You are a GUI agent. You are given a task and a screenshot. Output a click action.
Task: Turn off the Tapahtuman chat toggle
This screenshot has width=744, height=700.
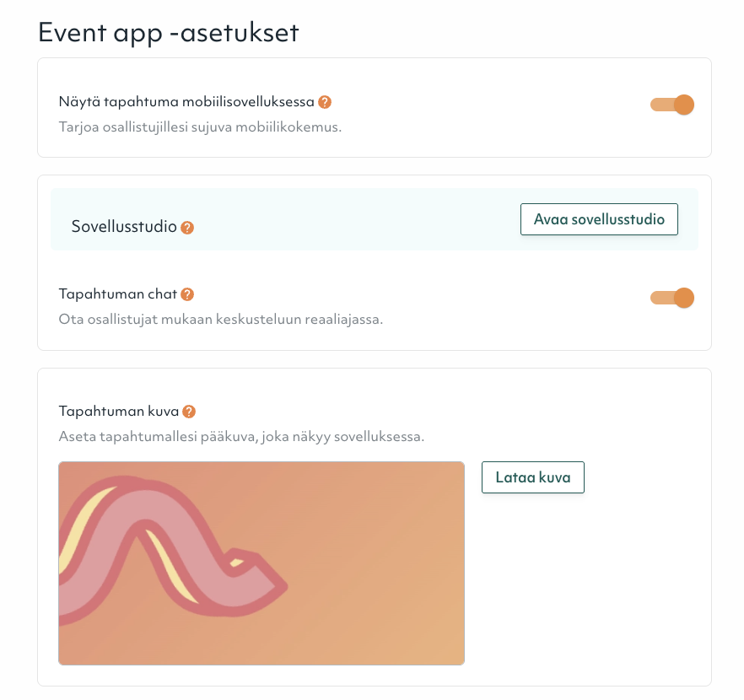coord(671,298)
